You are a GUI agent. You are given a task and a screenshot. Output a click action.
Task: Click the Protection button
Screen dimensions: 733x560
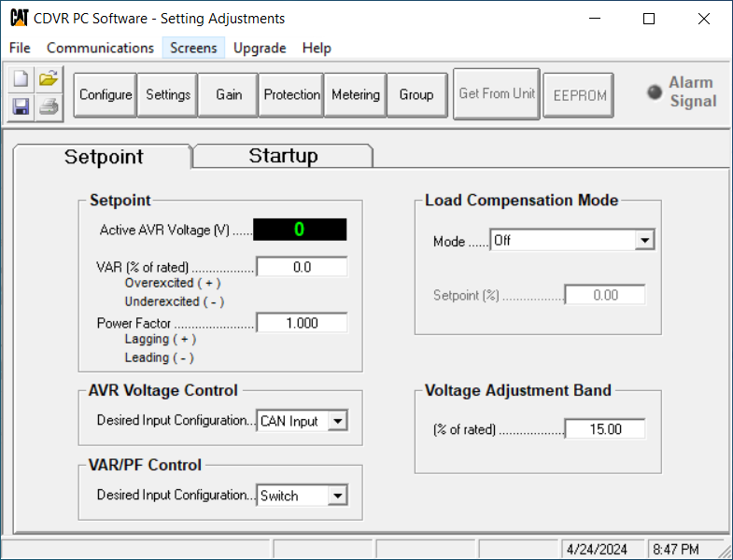tap(291, 95)
